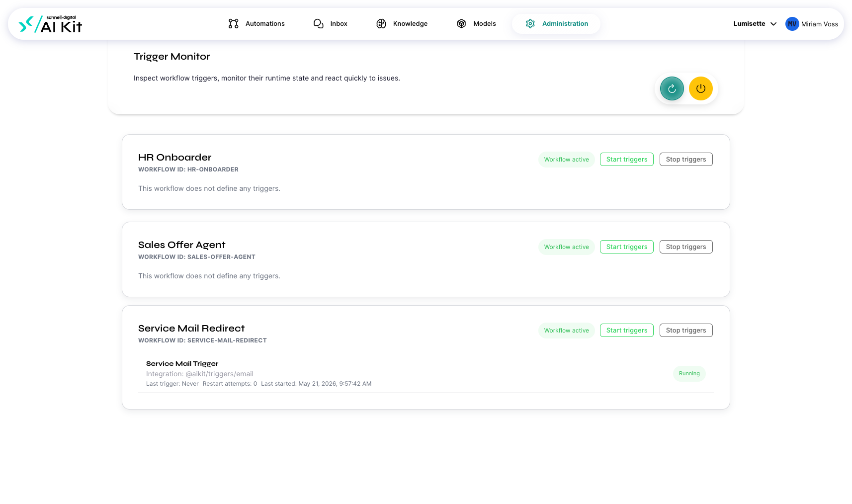Select the Service Mail Trigger row title
This screenshot has height=504, width=852.
182,364
